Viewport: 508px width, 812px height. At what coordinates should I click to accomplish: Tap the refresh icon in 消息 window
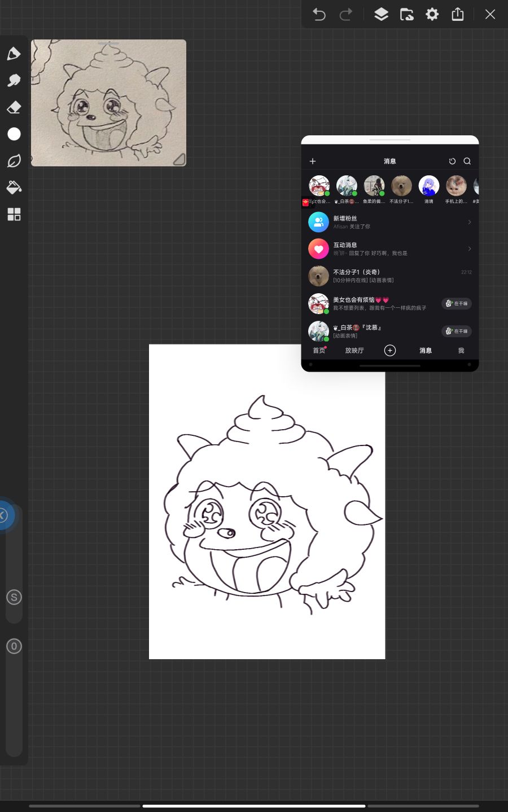tap(452, 161)
